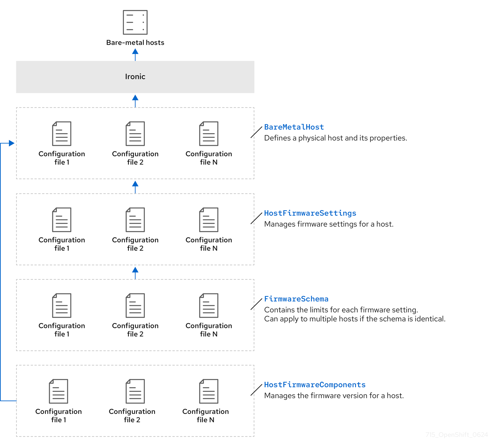The image size is (488, 448).
Task: Follow the FirmwareSchema link
Action: [296, 299]
